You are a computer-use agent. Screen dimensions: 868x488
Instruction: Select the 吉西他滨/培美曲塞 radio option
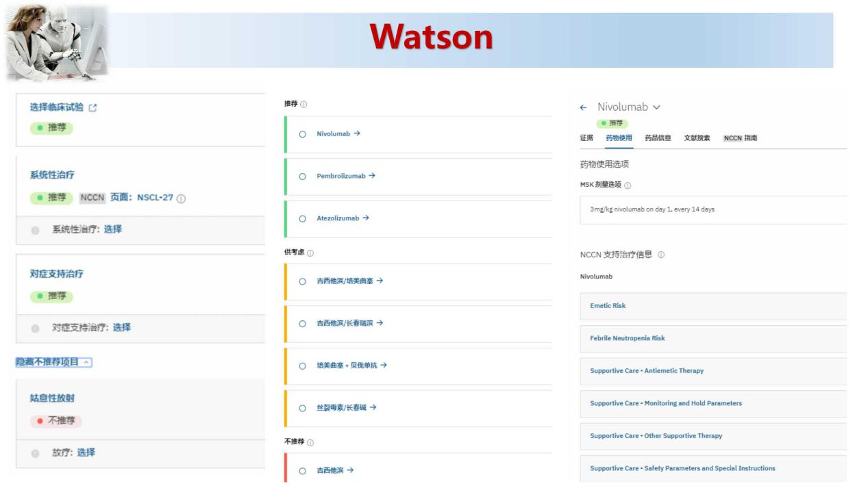pos(302,281)
